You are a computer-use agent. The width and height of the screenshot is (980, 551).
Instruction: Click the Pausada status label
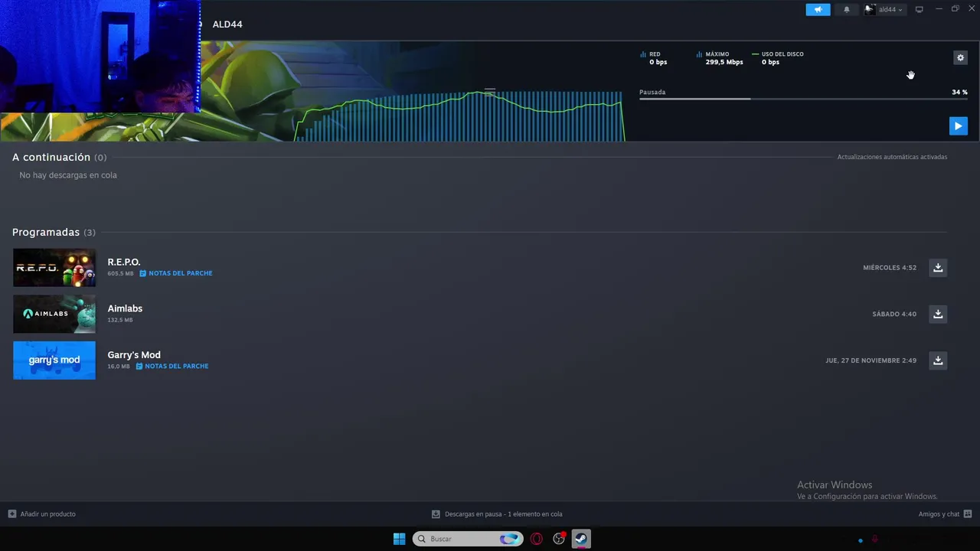point(652,92)
